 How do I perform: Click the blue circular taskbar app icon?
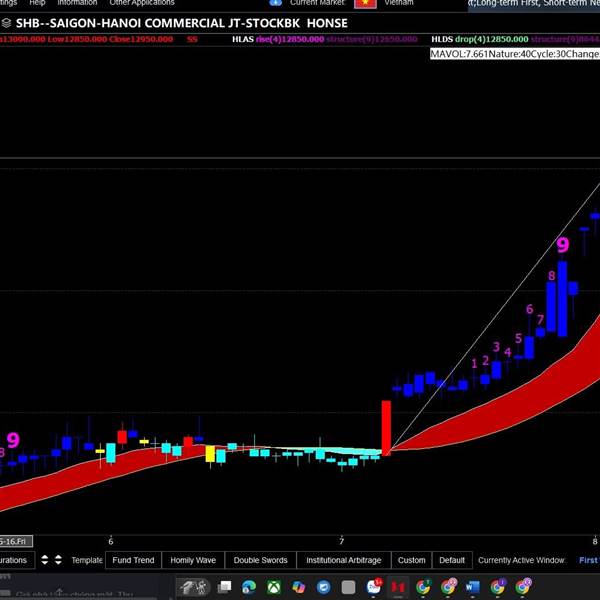tap(323, 586)
